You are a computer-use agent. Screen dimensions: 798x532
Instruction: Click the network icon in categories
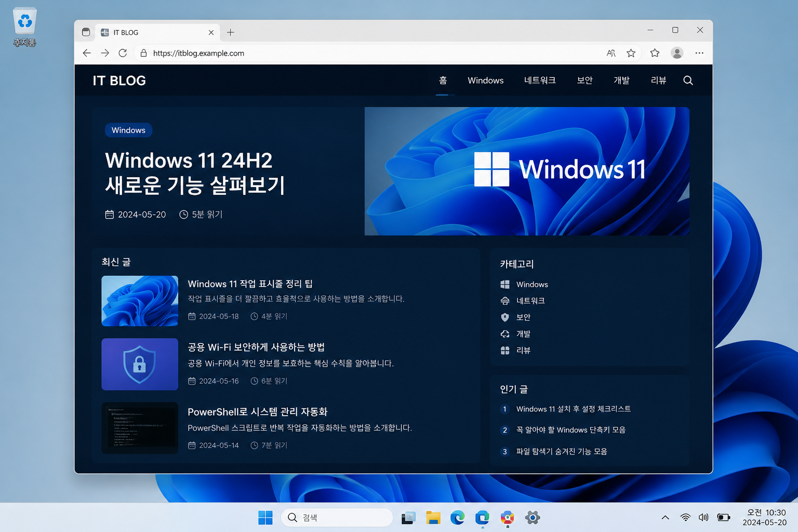(x=504, y=301)
